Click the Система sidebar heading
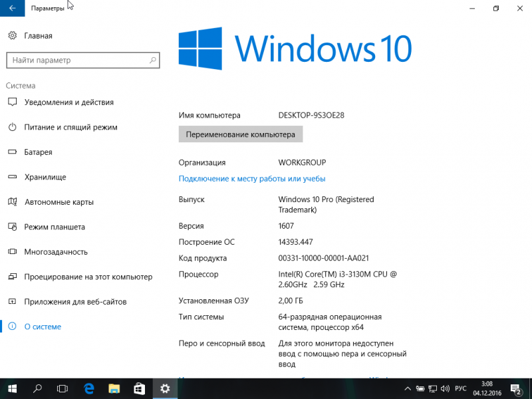 (21, 86)
